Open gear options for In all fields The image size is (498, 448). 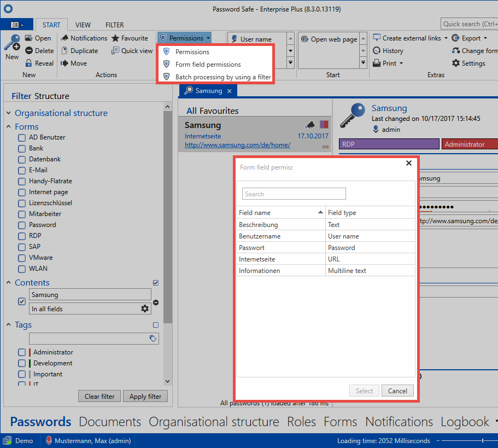145,309
